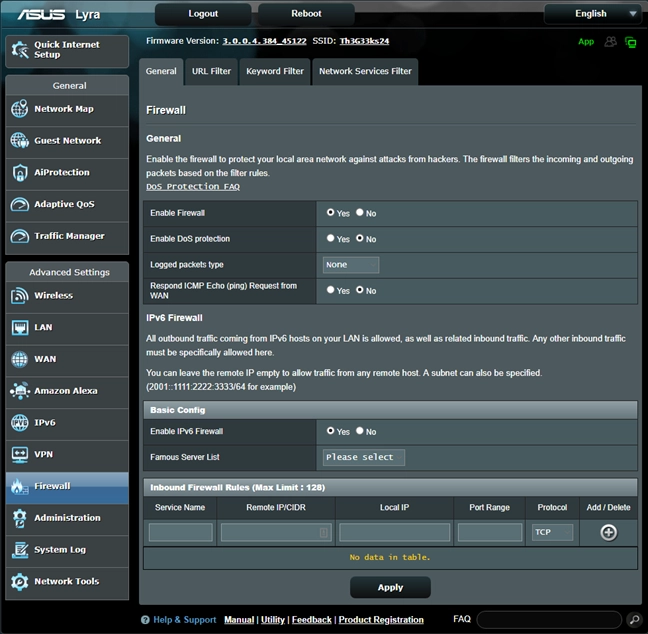
Task: Switch to the URL Filter tab
Action: (x=211, y=72)
